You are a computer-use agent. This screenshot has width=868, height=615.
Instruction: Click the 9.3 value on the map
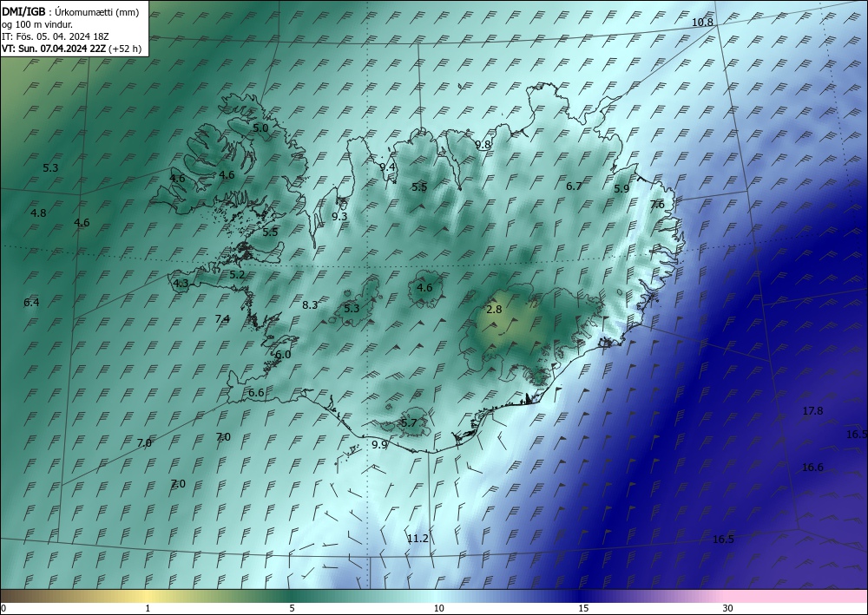(x=339, y=216)
